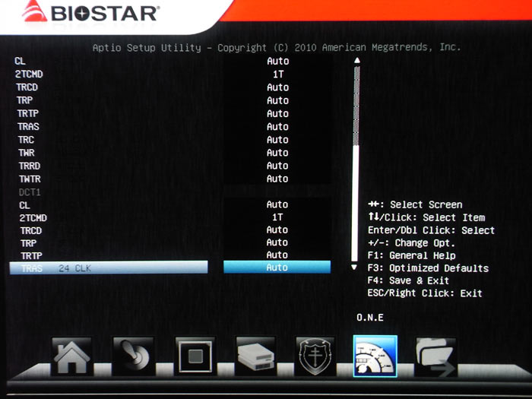Open the DCT1 TRTP Auto value
Viewport: 532px width, 399px height.
pyautogui.click(x=277, y=255)
